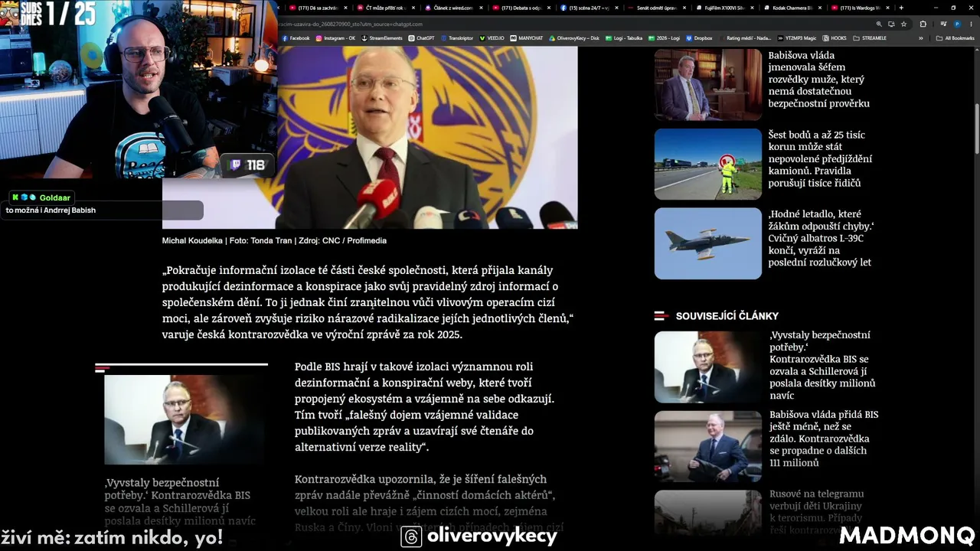Click the inline teaser photo of man at microphone
Image resolution: width=980 pixels, height=551 pixels.
[185, 419]
